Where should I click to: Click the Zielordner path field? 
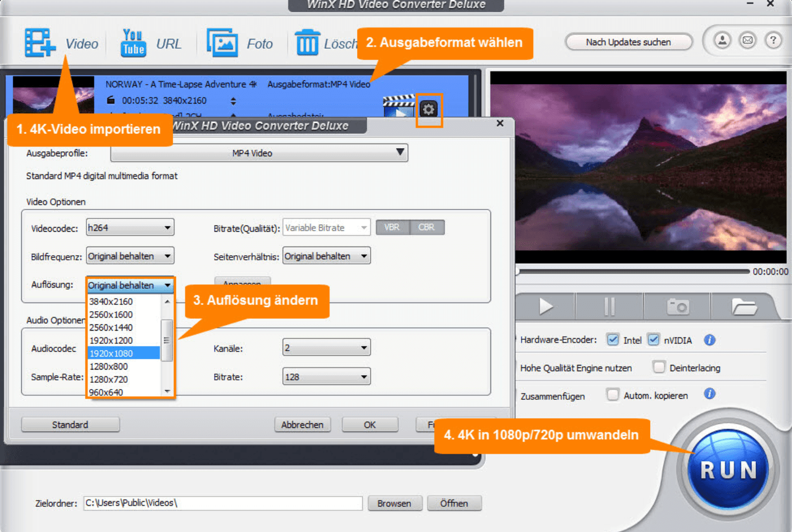point(223,503)
